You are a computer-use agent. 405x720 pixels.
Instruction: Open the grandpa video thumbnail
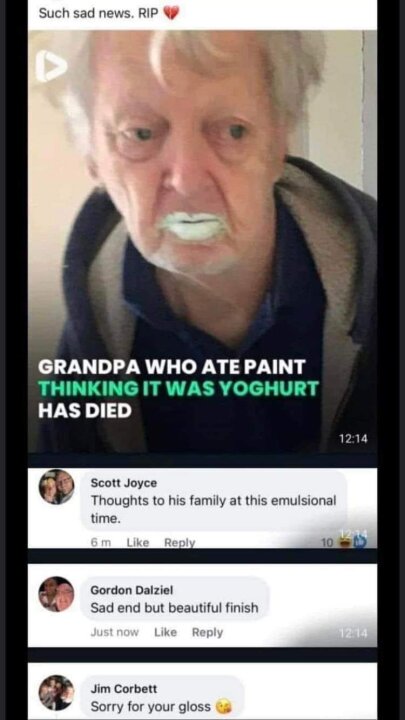(202, 242)
